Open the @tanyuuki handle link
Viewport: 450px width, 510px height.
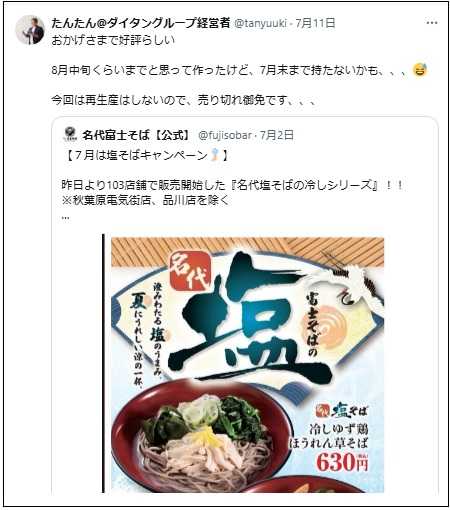(260, 23)
